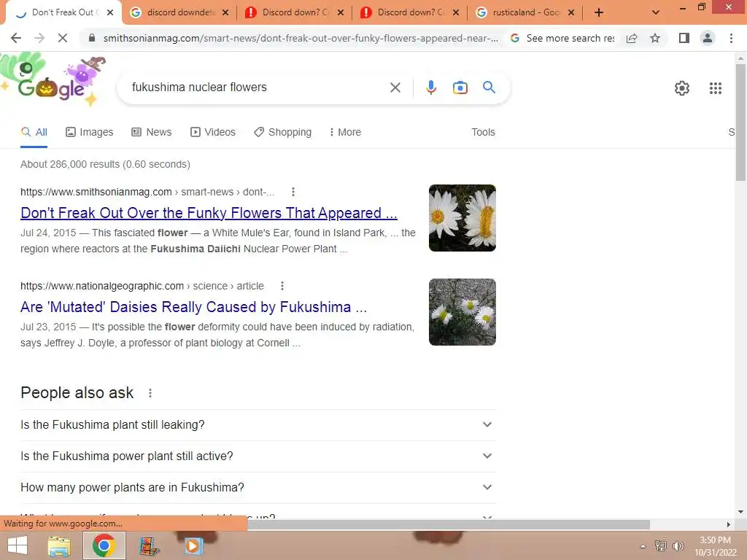Open options for National Geographic result
747x560 pixels.
point(282,286)
